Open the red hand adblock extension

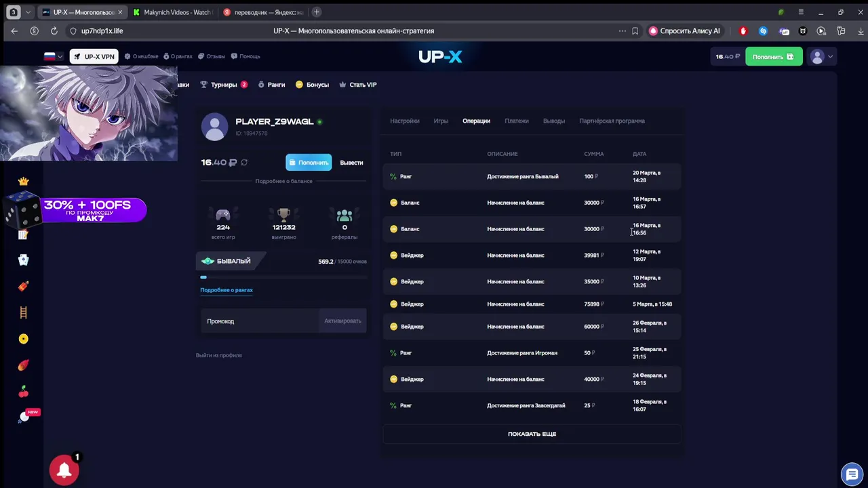pyautogui.click(x=743, y=30)
